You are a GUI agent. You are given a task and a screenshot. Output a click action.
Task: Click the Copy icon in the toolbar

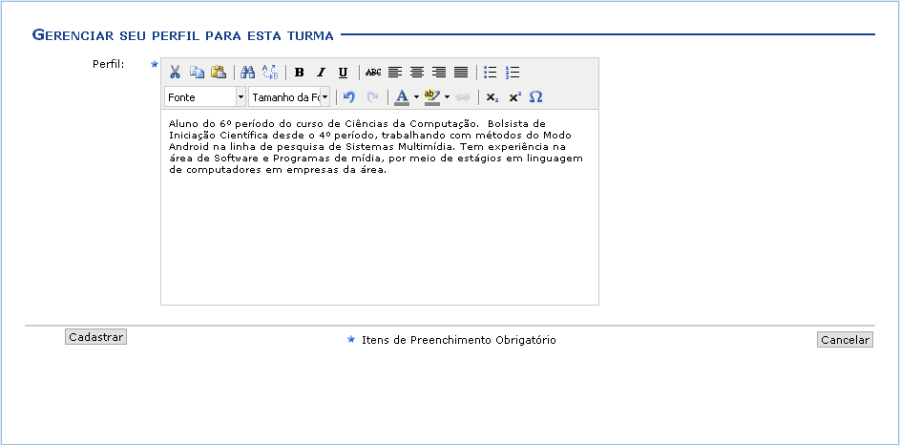coord(197,72)
